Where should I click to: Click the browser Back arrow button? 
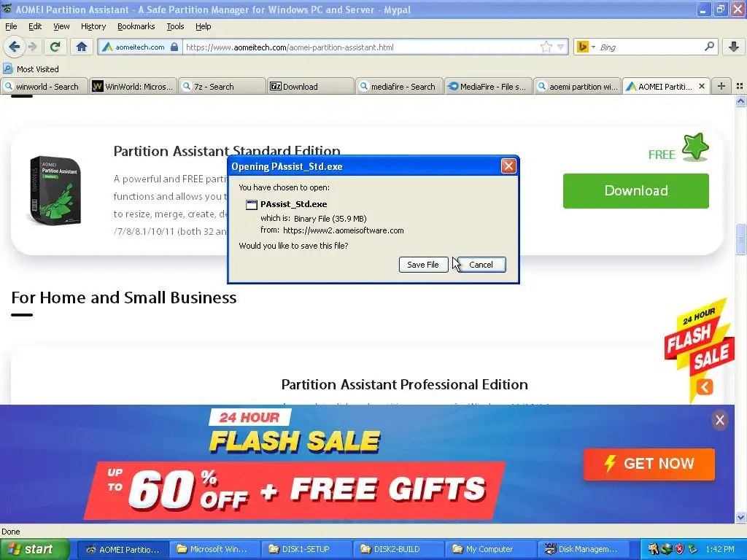pyautogui.click(x=14, y=47)
